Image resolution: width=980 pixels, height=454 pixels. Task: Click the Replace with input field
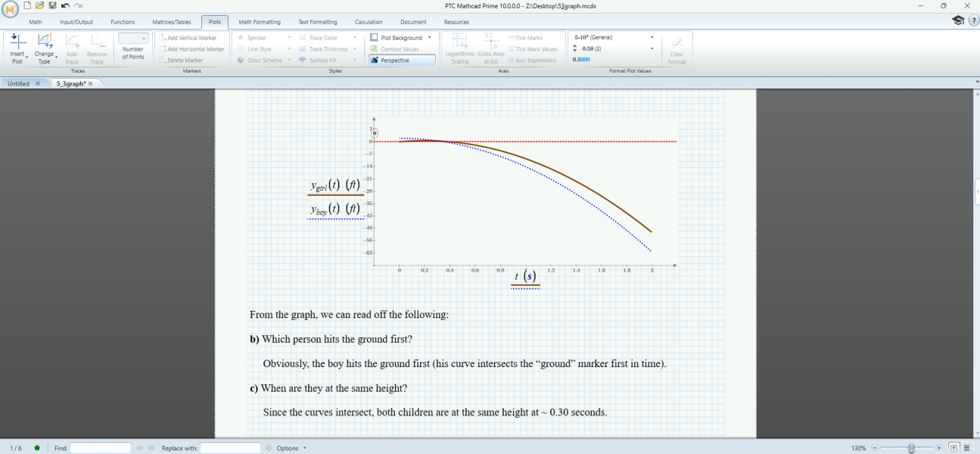point(231,448)
